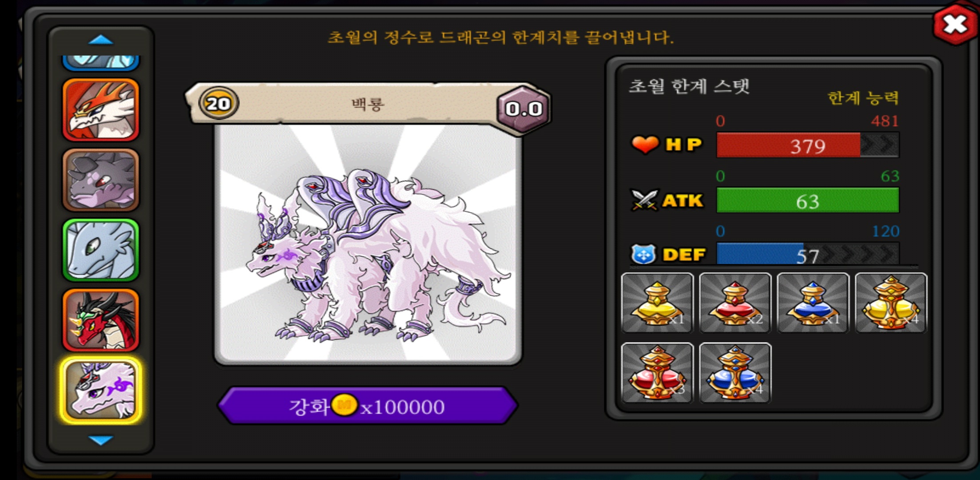The image size is (980, 480).
Task: Select the large yellow essence potion x4
Action: pyautogui.click(x=891, y=303)
